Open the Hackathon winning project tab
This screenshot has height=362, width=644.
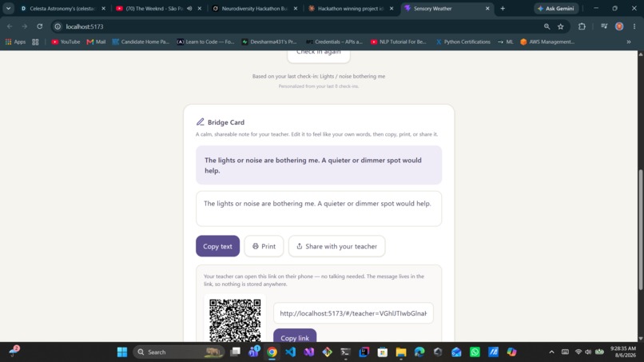pos(350,8)
